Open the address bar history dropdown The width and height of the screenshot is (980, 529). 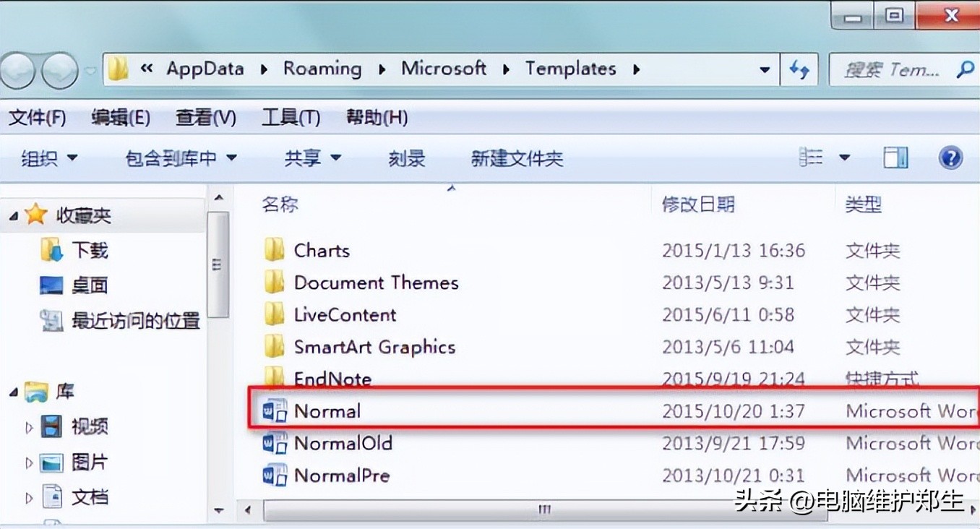(765, 71)
